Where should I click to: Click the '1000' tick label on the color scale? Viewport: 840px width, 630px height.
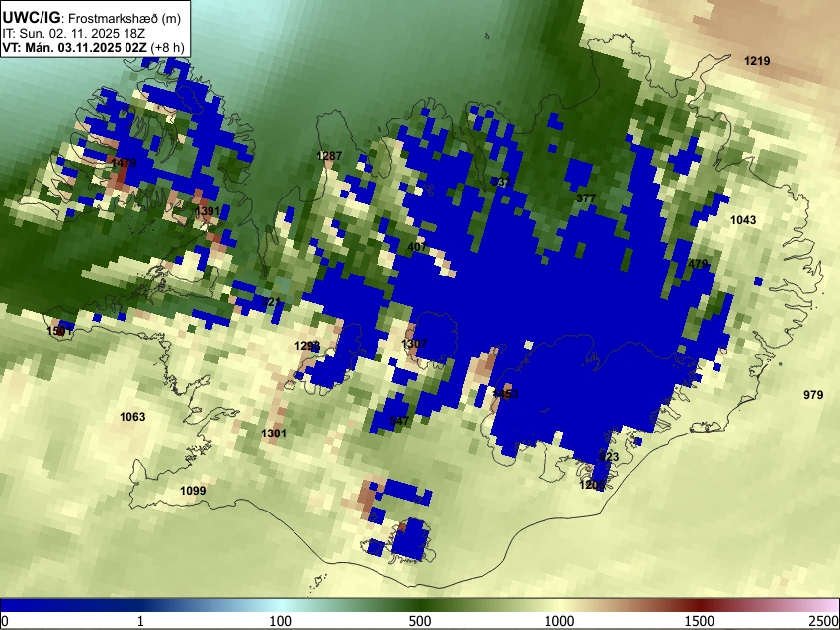(x=559, y=621)
